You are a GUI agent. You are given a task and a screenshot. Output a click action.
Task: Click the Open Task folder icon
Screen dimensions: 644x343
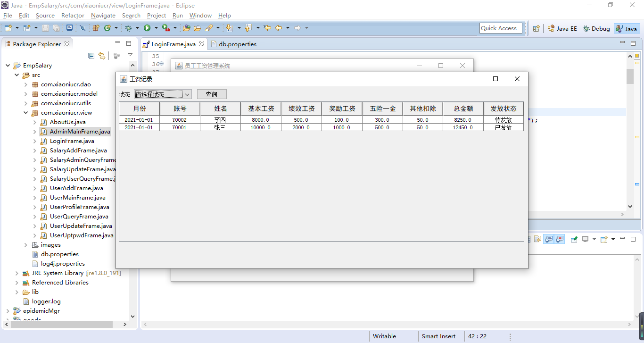point(197,28)
